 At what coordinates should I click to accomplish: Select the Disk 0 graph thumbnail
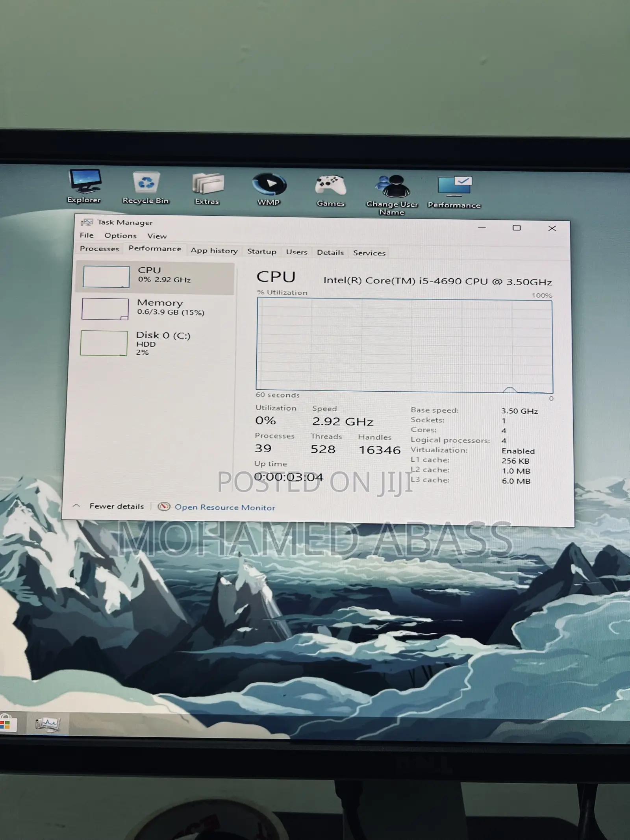coord(104,343)
